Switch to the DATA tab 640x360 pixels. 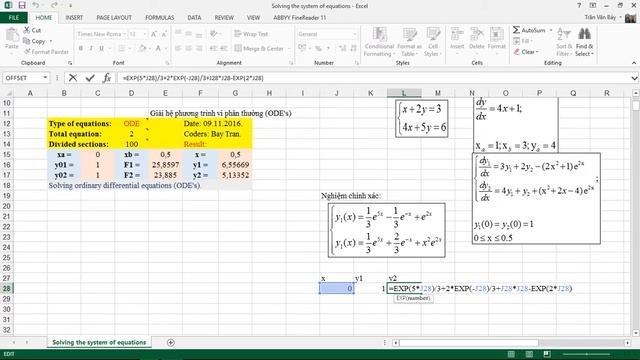(194, 18)
